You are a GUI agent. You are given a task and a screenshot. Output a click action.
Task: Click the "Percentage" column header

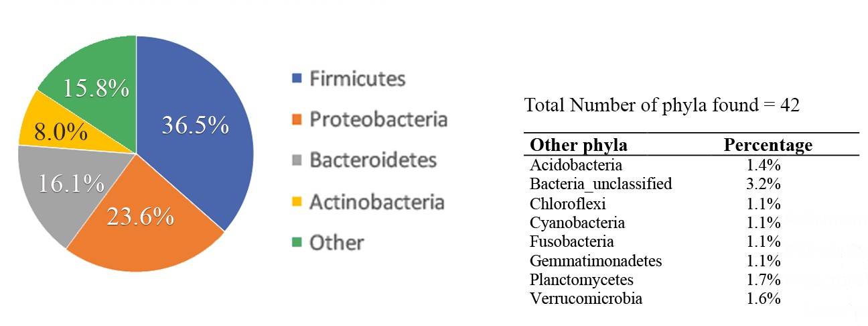click(768, 146)
